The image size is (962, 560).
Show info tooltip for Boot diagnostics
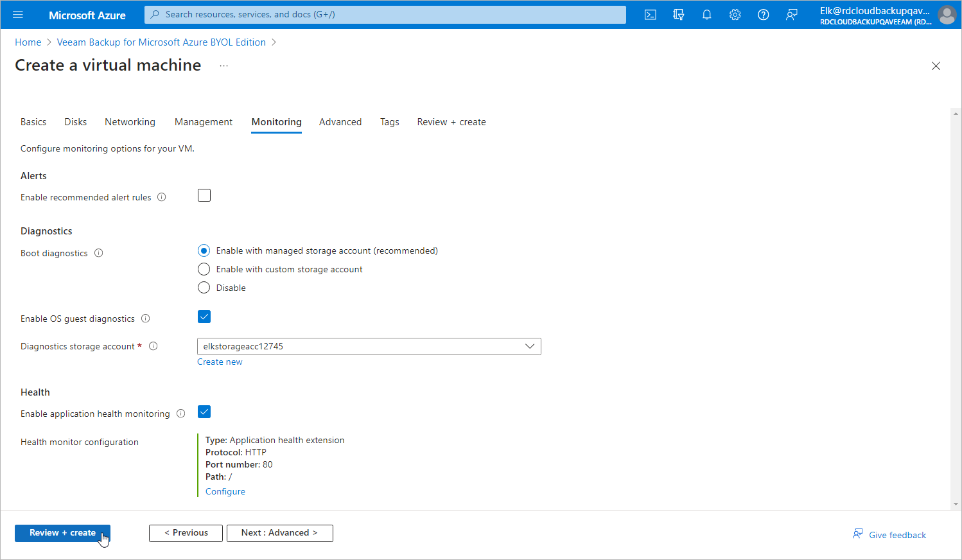pyautogui.click(x=99, y=253)
